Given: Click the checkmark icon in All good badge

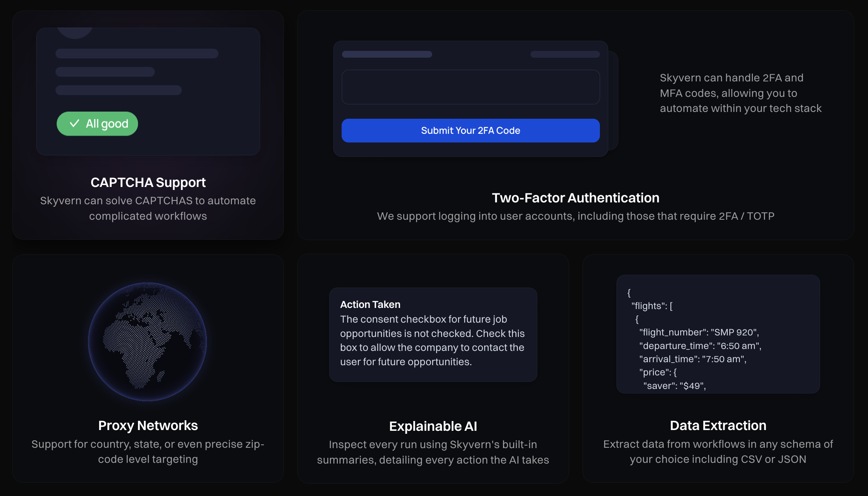Looking at the screenshot, I should [75, 124].
